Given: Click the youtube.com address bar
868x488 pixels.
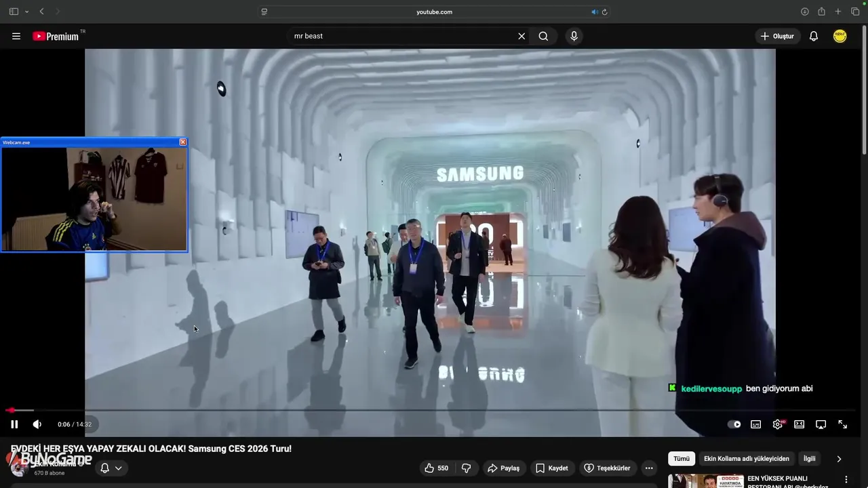Looking at the screenshot, I should coord(434,12).
